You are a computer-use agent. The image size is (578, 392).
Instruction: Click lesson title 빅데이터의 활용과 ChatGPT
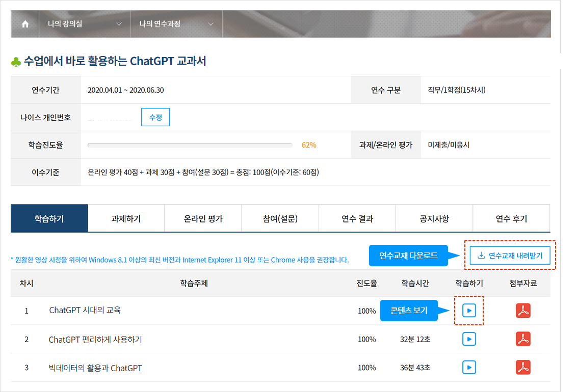pyautogui.click(x=95, y=368)
